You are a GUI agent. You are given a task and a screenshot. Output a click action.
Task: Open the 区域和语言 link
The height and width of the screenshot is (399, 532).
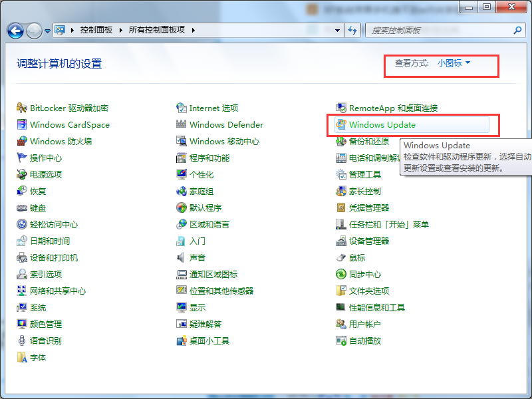(x=209, y=224)
